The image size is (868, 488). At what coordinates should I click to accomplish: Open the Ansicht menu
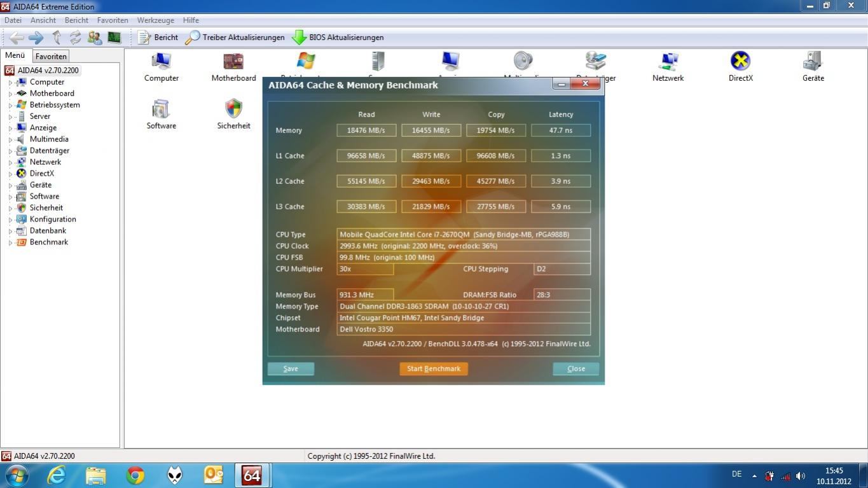coord(43,20)
